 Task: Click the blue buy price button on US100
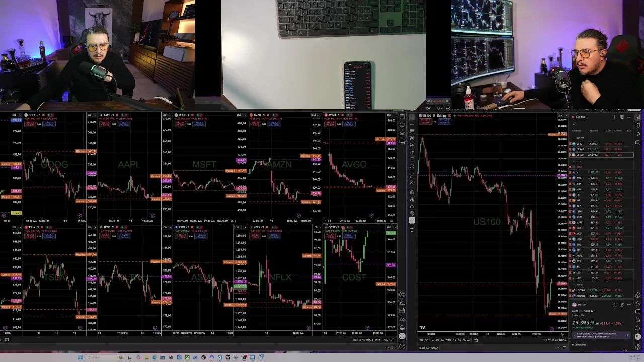coord(444,121)
